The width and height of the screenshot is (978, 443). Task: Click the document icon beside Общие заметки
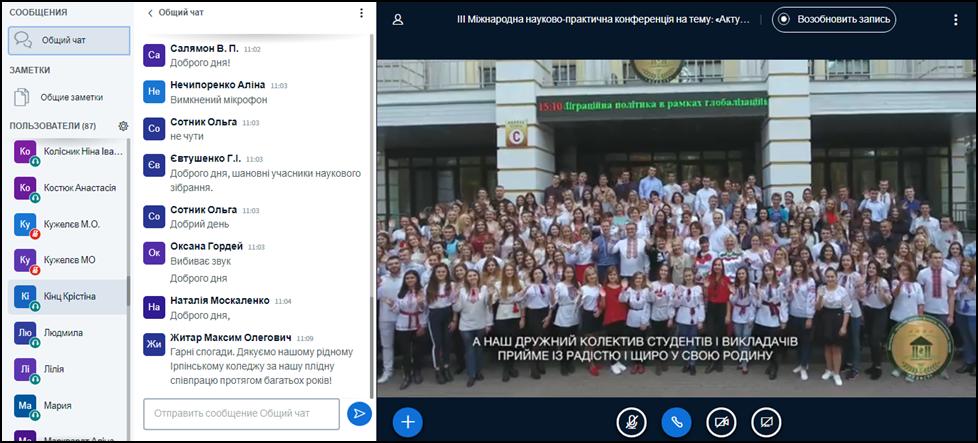pyautogui.click(x=22, y=97)
